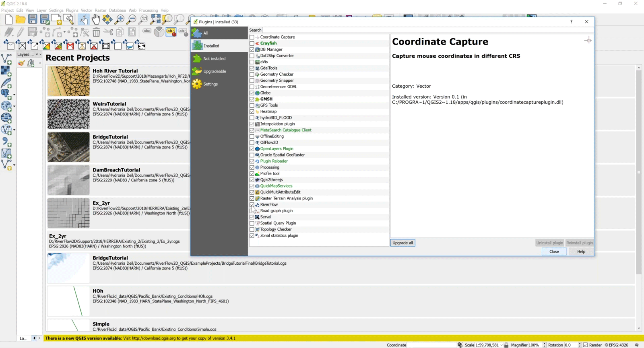
Task: Open the Scale dropdown in status bar
Action: (502, 345)
